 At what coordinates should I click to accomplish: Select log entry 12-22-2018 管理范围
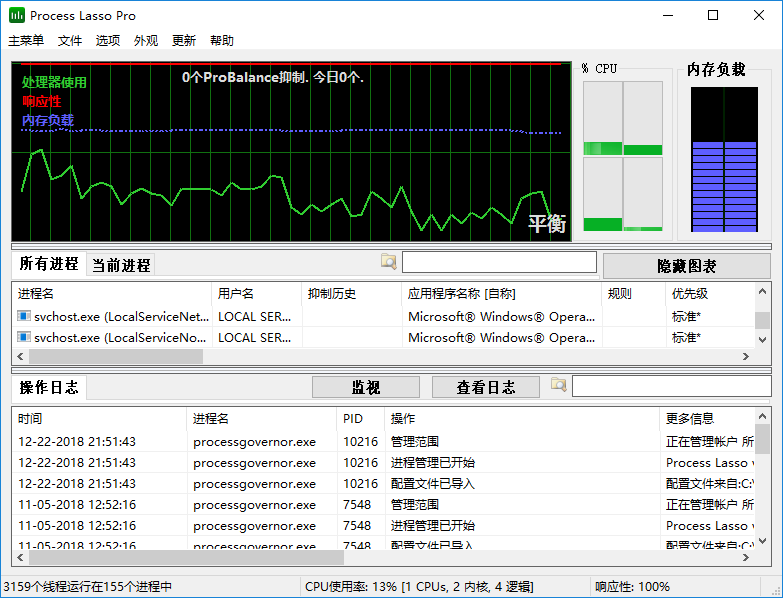point(383,442)
